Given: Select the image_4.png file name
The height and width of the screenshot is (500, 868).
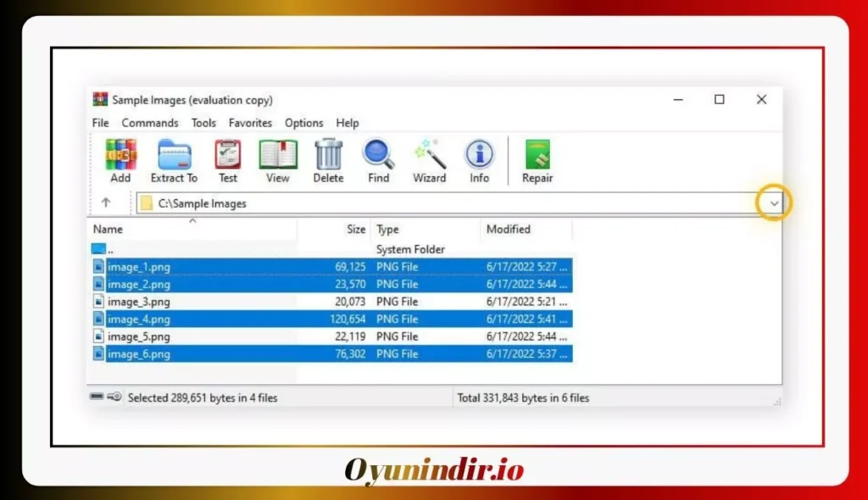Looking at the screenshot, I should [x=139, y=319].
